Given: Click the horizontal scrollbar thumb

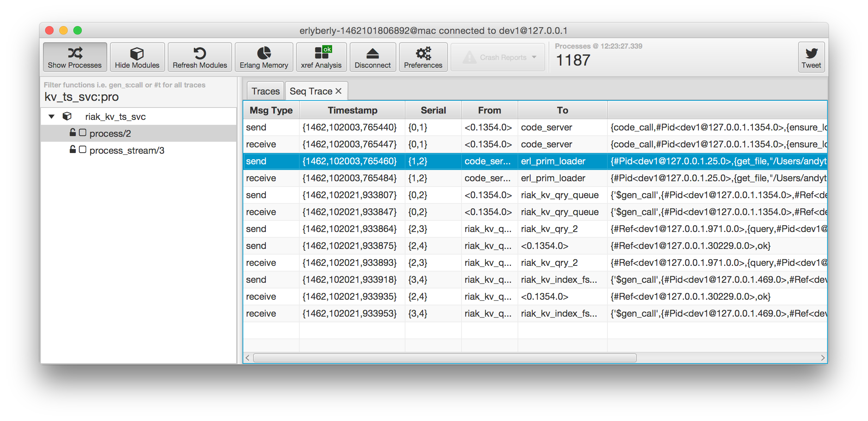Looking at the screenshot, I should pyautogui.click(x=444, y=358).
